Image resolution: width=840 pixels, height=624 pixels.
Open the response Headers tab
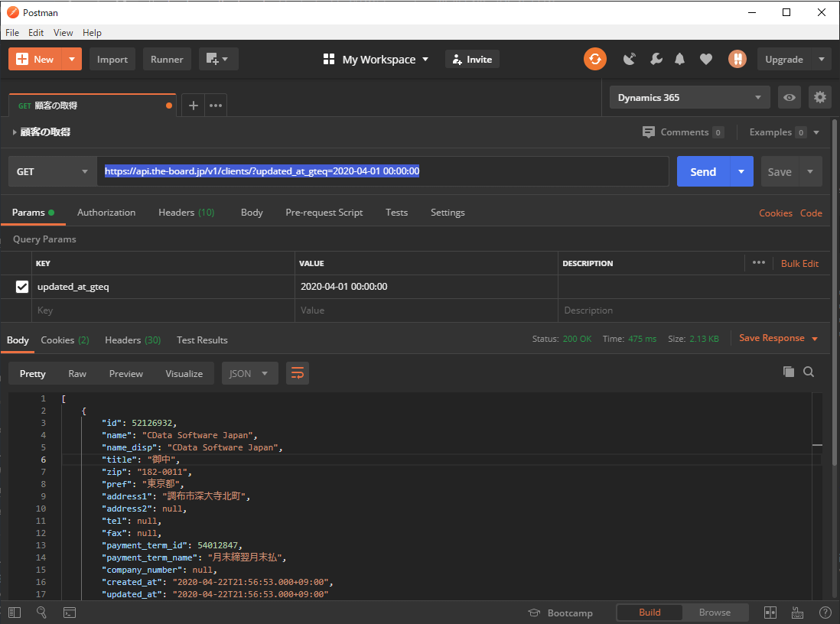click(132, 340)
